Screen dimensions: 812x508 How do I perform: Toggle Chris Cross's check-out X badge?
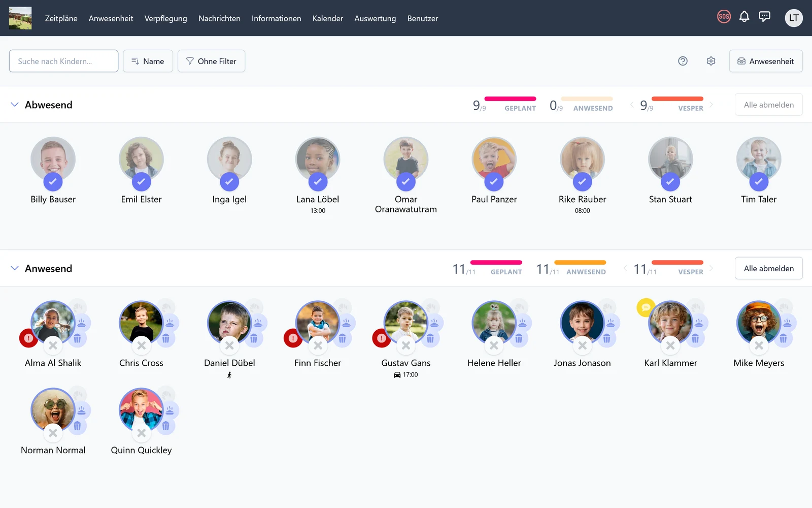141,345
